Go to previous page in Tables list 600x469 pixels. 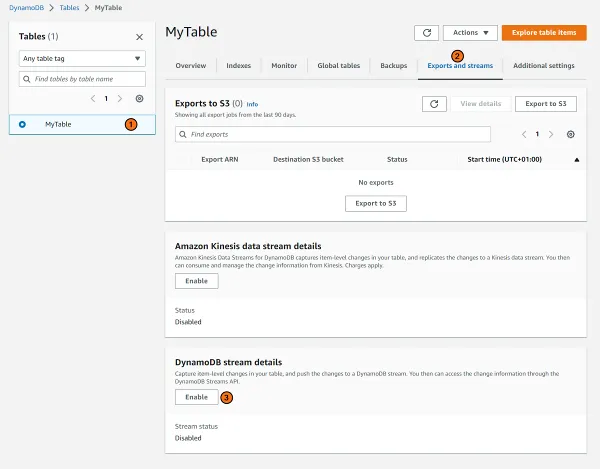click(93, 99)
